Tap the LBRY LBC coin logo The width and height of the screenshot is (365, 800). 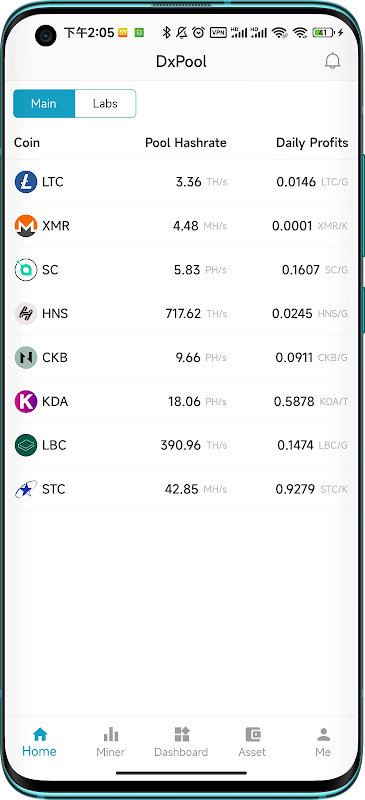[x=26, y=445]
